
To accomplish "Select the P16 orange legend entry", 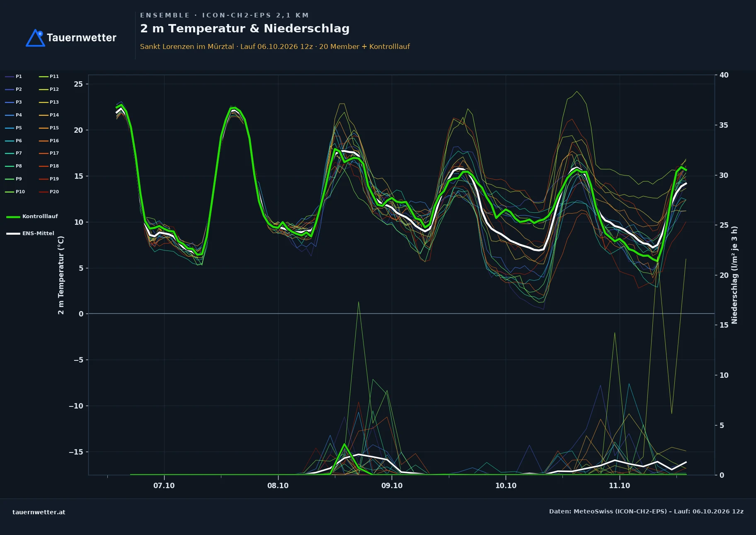I will [x=49, y=141].
